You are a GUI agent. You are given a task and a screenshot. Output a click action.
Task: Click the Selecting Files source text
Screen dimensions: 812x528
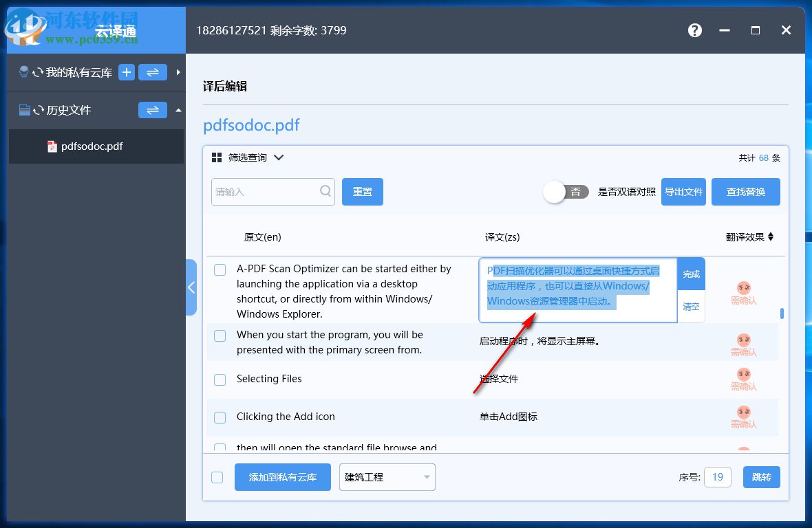269,379
